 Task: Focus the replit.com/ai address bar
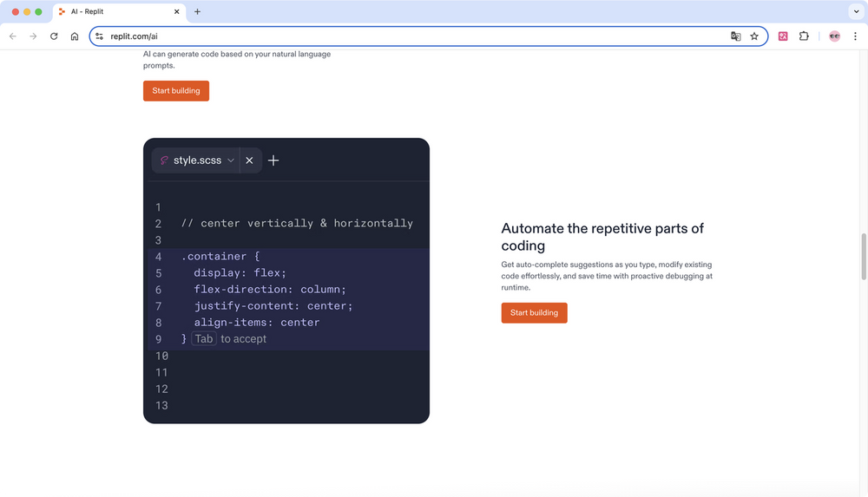click(x=417, y=36)
